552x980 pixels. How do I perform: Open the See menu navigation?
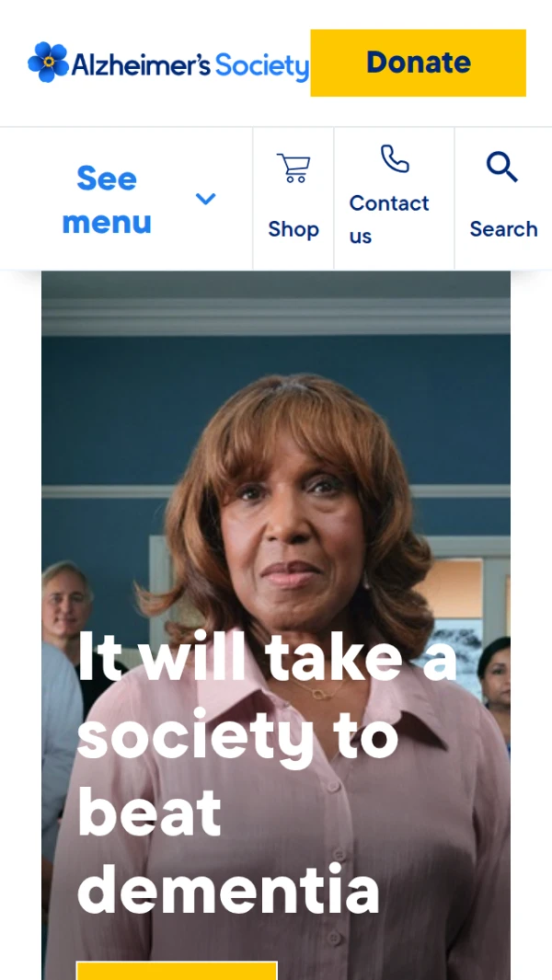point(126,199)
